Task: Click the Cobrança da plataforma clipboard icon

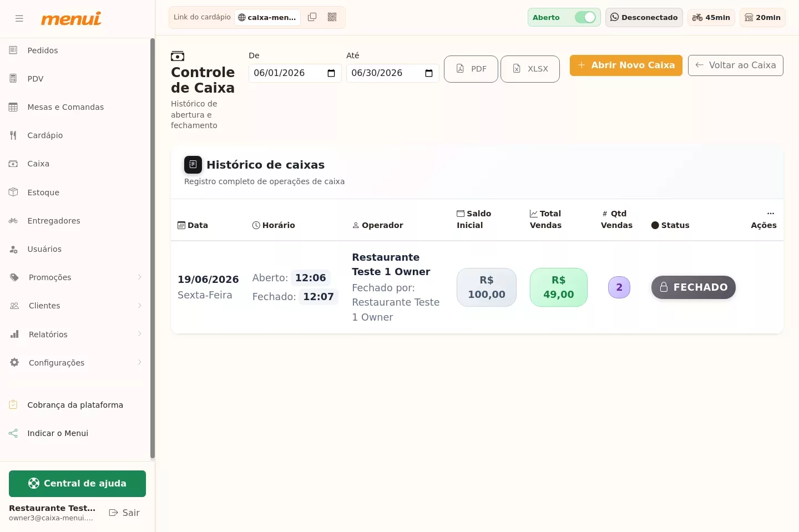Action: pyautogui.click(x=13, y=405)
